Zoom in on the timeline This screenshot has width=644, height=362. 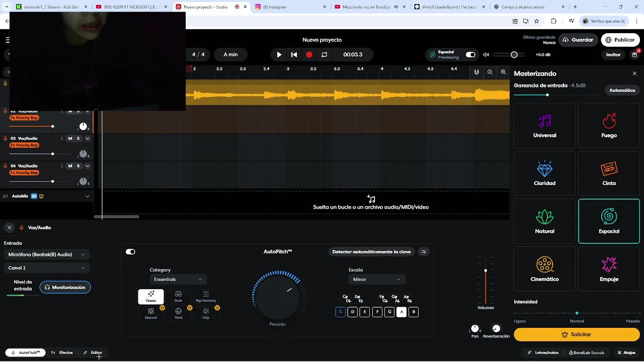point(503,72)
